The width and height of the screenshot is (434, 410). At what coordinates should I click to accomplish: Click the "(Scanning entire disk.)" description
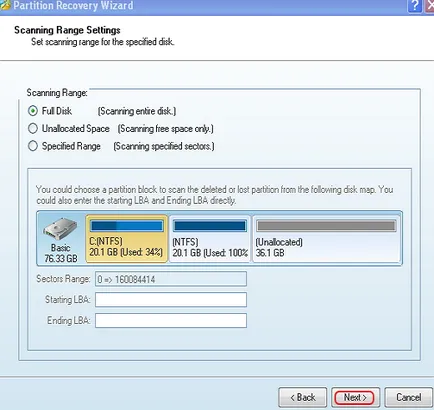137,111
